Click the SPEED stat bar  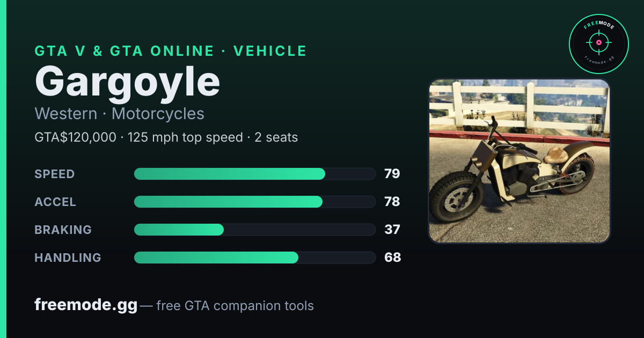(x=254, y=174)
